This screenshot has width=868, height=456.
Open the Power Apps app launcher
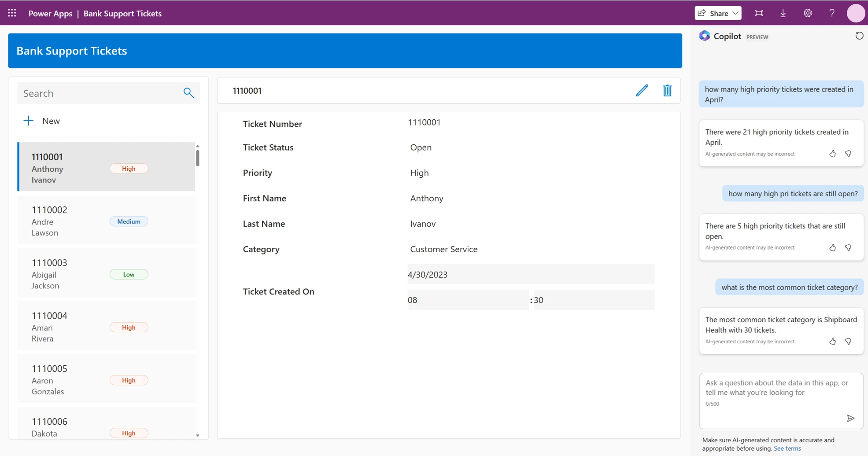click(12, 13)
